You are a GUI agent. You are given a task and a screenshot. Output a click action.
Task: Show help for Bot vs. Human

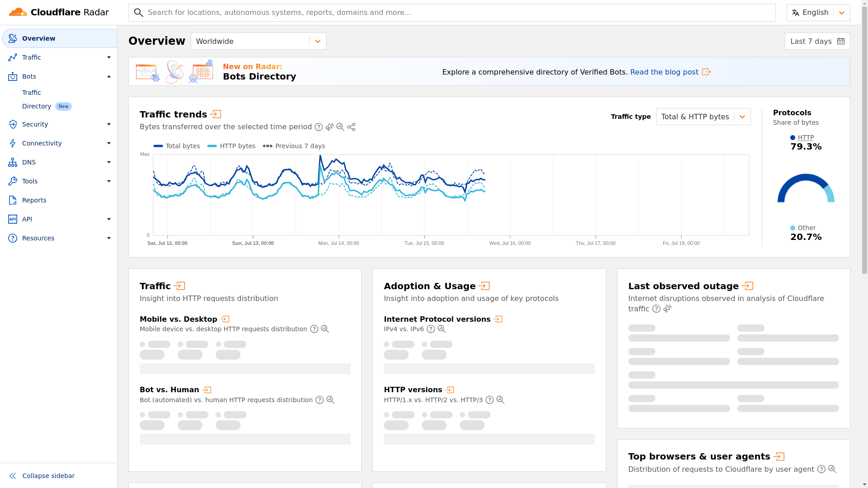point(320,400)
